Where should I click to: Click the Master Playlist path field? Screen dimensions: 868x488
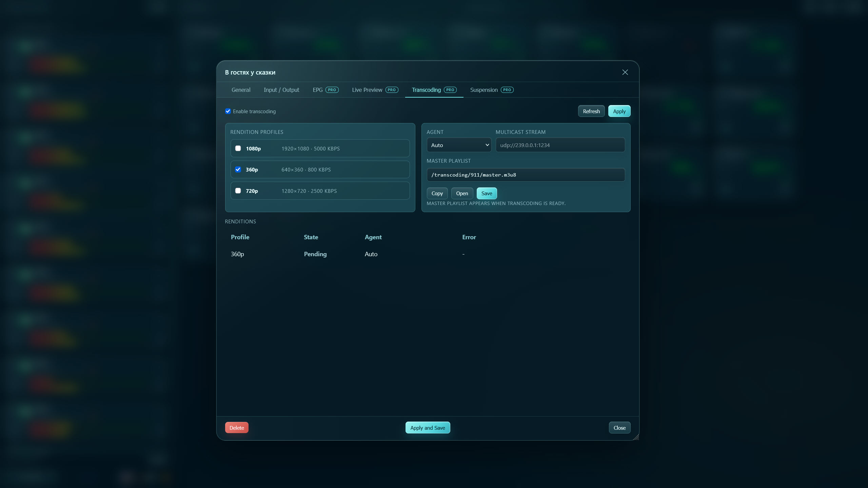[x=526, y=175]
